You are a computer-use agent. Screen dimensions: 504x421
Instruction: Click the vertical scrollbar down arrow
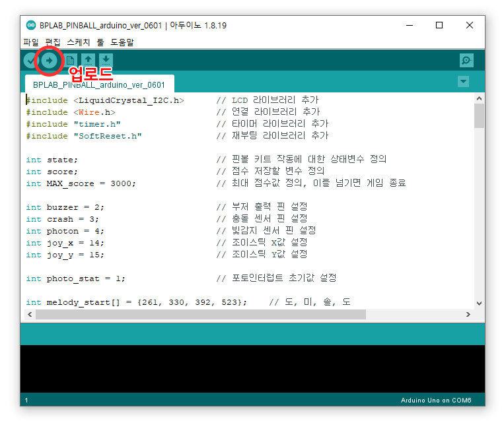coord(479,303)
